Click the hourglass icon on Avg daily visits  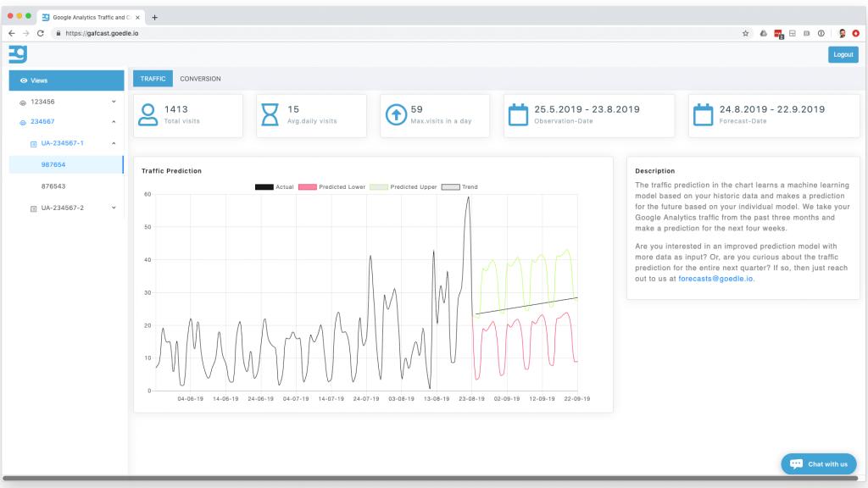(x=270, y=114)
